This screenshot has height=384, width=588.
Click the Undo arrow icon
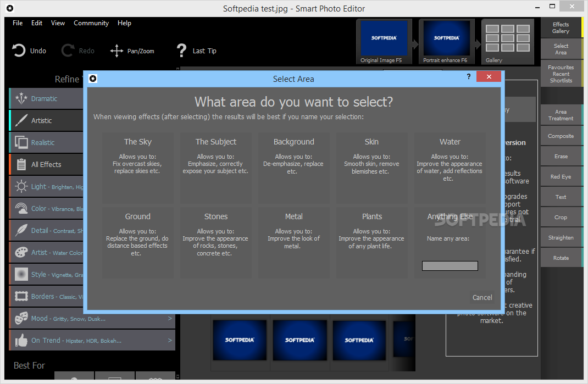coord(18,51)
